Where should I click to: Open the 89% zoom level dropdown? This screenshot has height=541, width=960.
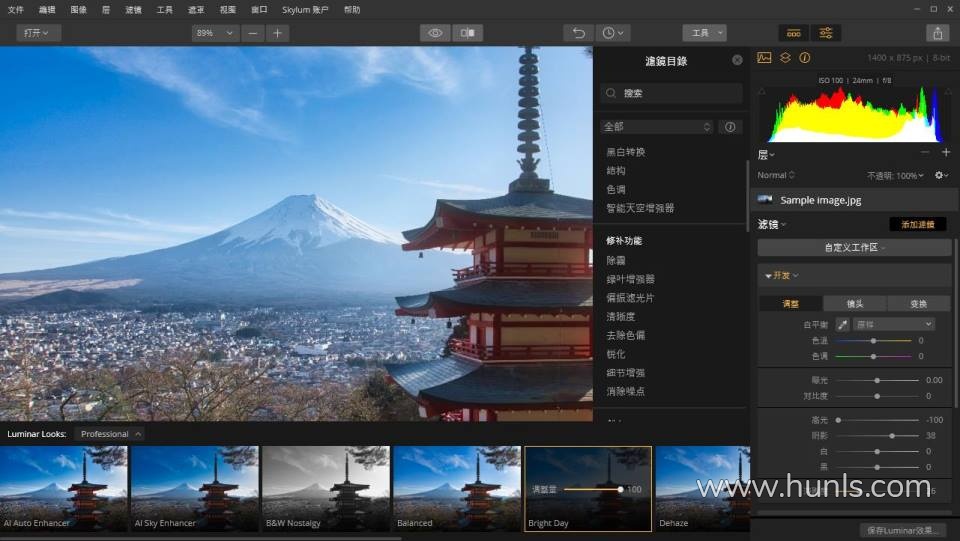[x=215, y=33]
